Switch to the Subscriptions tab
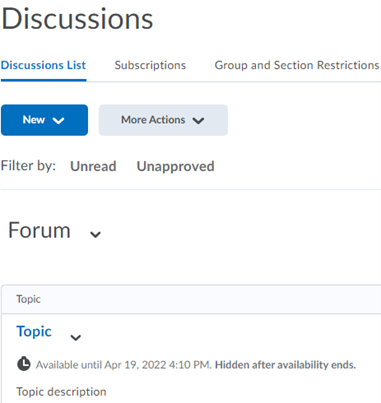381x403 pixels. click(x=150, y=65)
